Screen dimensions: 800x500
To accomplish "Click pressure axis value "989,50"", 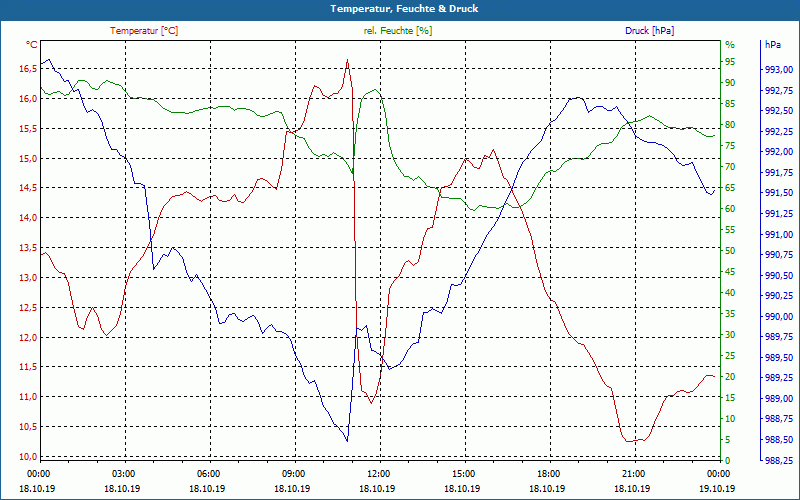I will click(779, 358).
